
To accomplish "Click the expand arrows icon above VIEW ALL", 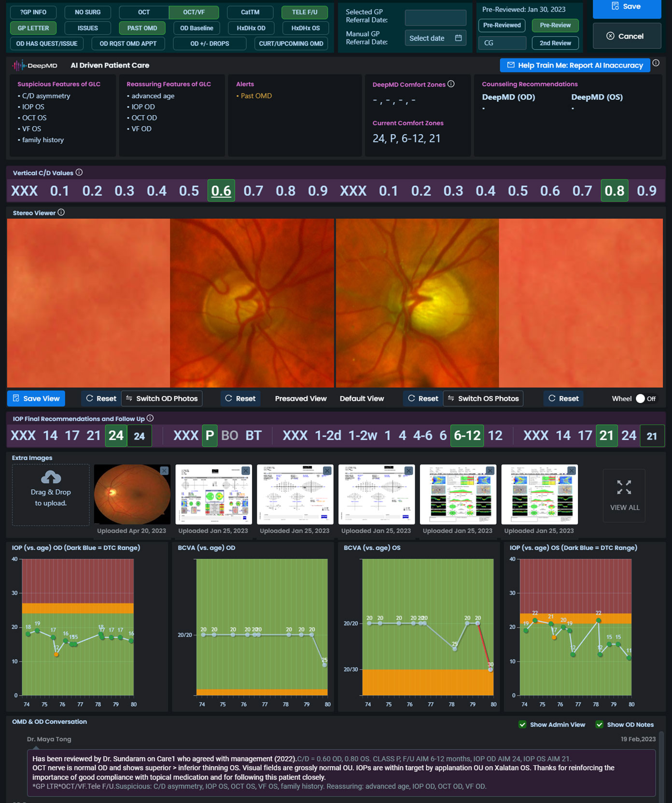I will (624, 487).
